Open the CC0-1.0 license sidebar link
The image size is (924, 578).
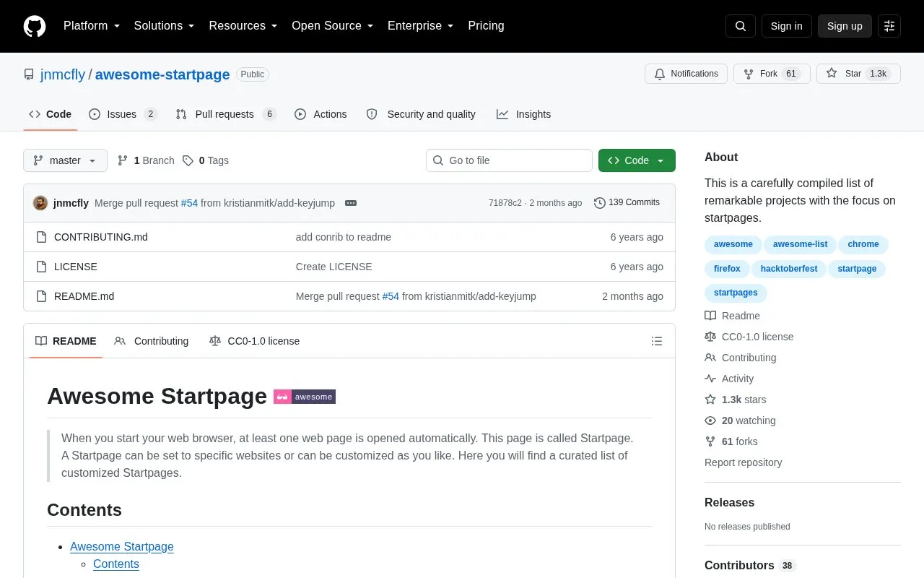coord(749,337)
